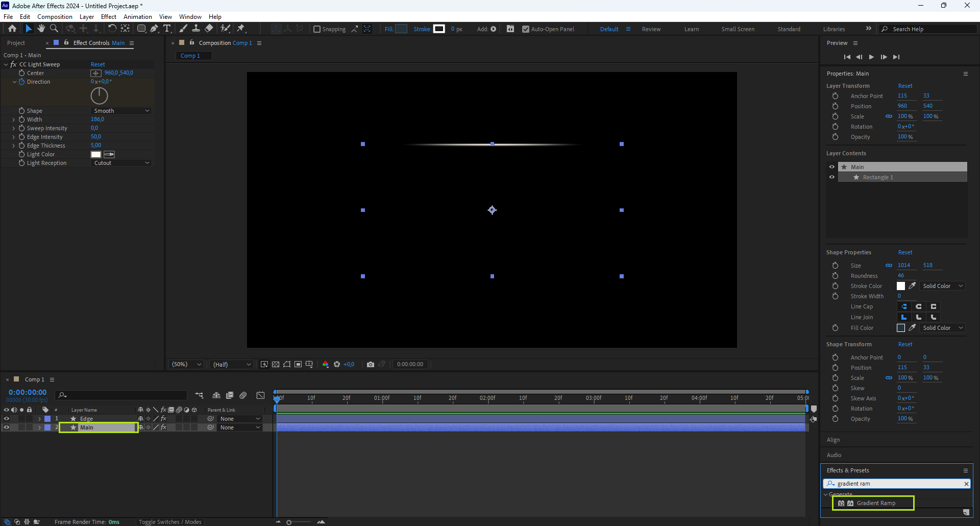Image resolution: width=980 pixels, height=526 pixels.
Task: Switch to the Review workspace tab
Action: (651, 29)
